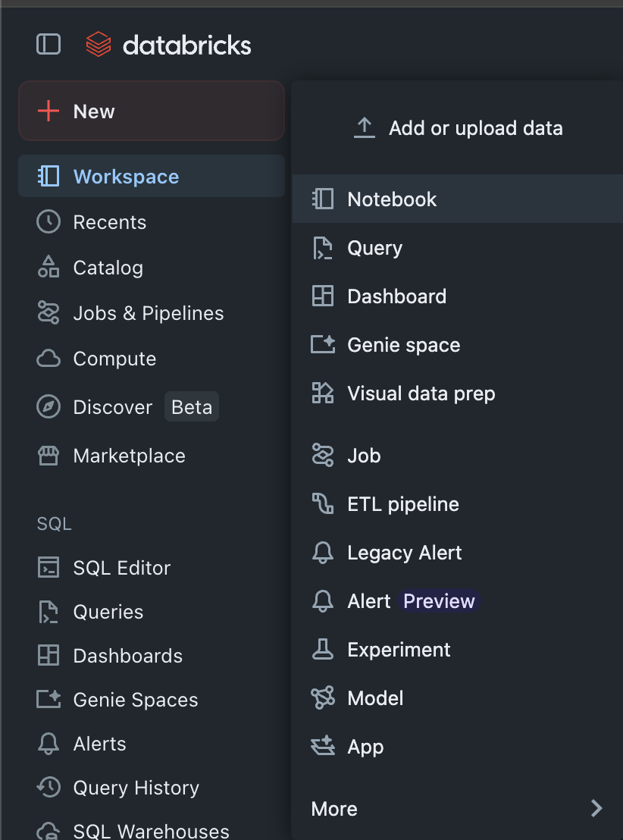Open SQL Warehouses in the sidebar
The image size is (623, 840).
tap(152, 830)
